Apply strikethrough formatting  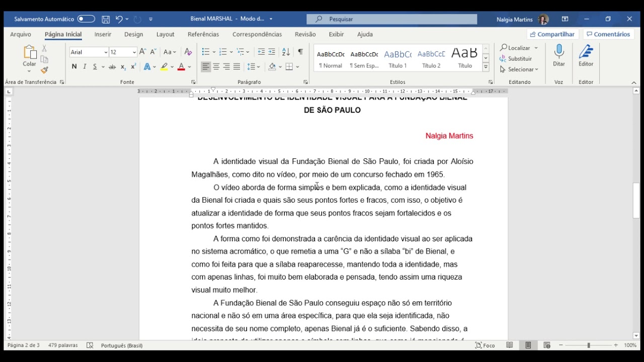click(x=112, y=67)
